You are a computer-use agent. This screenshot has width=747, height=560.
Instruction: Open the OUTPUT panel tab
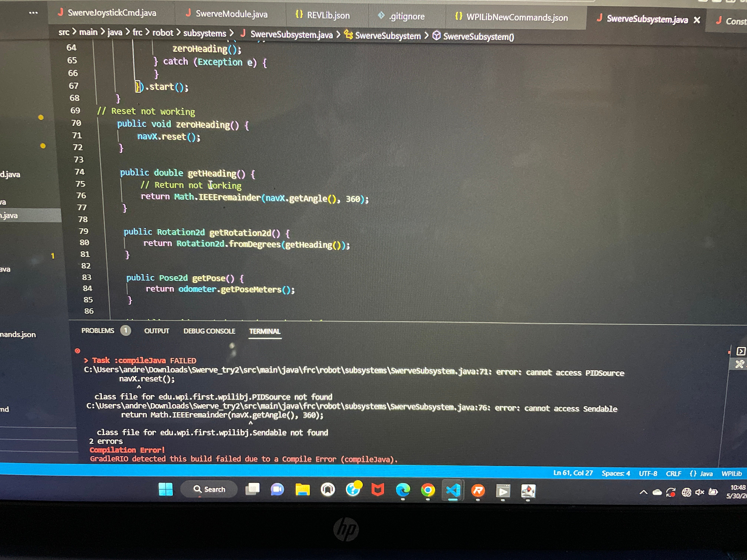[x=157, y=331]
